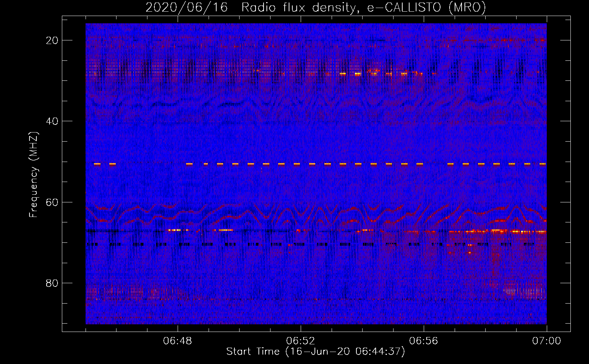Click the x-axis label 'Start Time (16-Jun-20 06:44:37)'
This screenshot has width=589, height=364.
click(316, 352)
